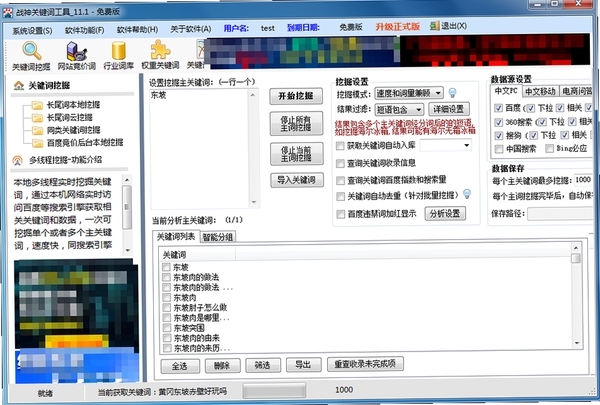
Task: Open 百度竞价后台本地挖掘 in the tree
Action: click(85, 142)
